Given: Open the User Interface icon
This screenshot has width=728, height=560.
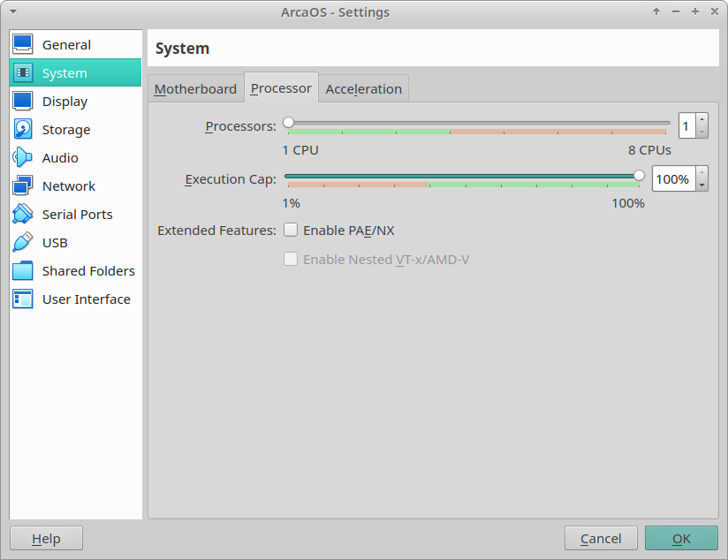Looking at the screenshot, I should 23,299.
